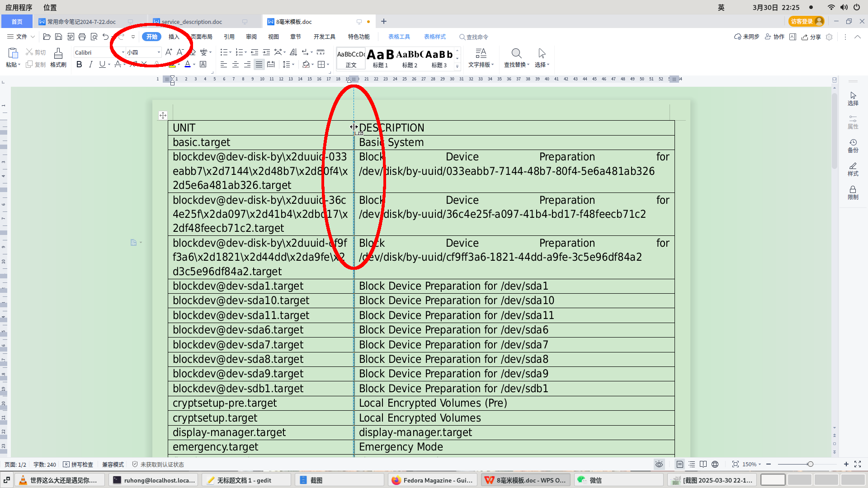Toggle eye protection mode in status bar
Screen dimensions: 868x488
coord(659,464)
